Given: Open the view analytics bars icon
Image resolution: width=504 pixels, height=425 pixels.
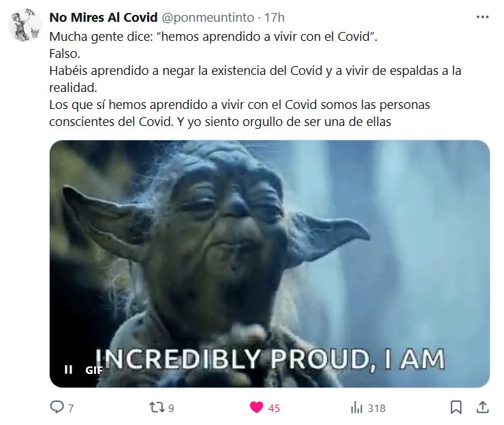Looking at the screenshot, I should tap(356, 408).
